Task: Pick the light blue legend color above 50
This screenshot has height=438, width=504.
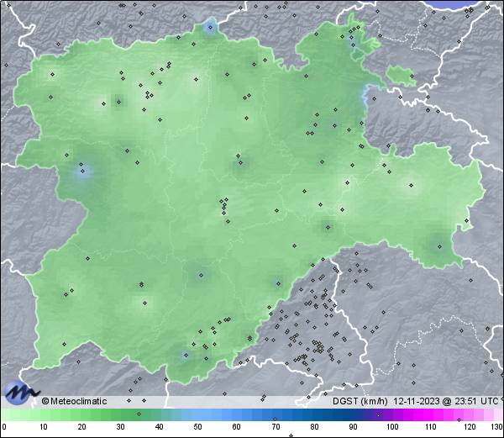Action: tap(197, 414)
